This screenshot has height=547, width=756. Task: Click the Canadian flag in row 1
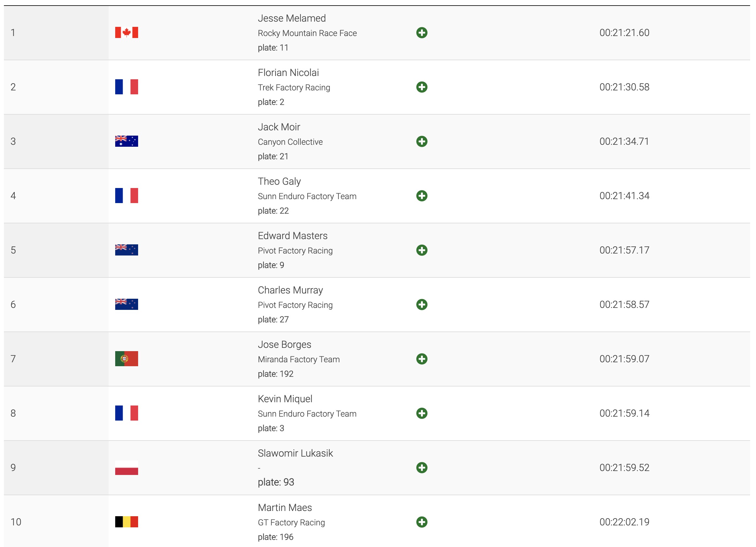[x=126, y=33]
